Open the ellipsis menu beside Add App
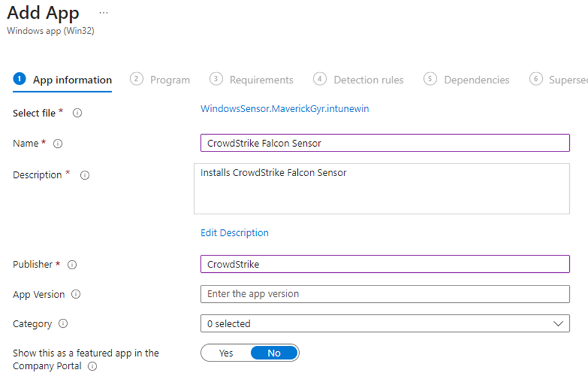This screenshot has width=588, height=376. (x=103, y=13)
